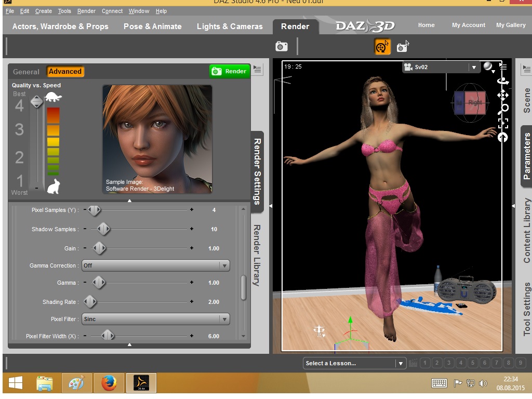
Task: Switch to General render settings
Action: 26,72
